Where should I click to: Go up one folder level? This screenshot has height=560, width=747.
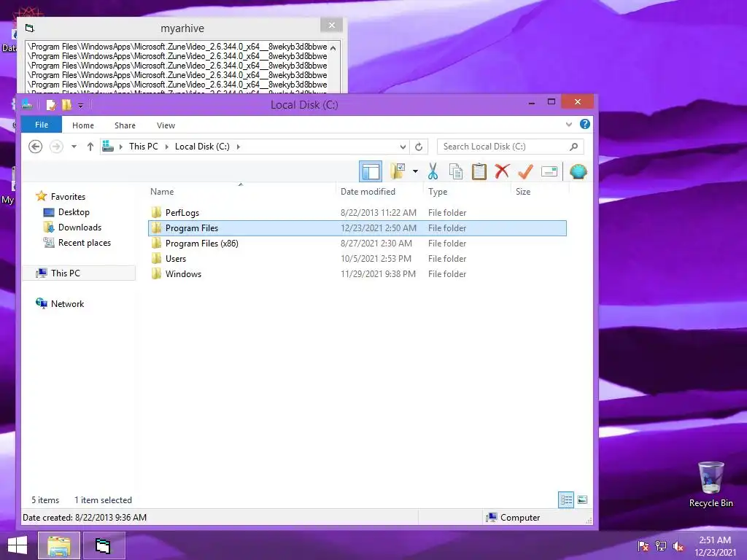pyautogui.click(x=90, y=147)
